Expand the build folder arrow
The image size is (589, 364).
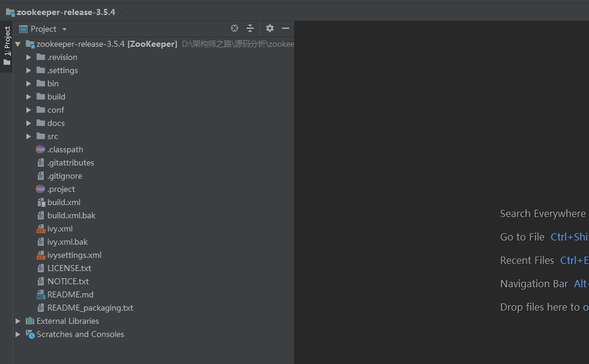point(29,97)
